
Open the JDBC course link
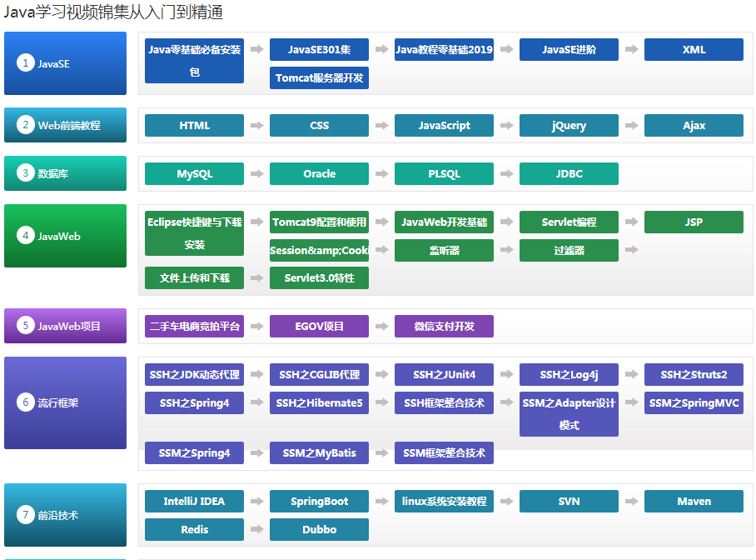(x=569, y=174)
